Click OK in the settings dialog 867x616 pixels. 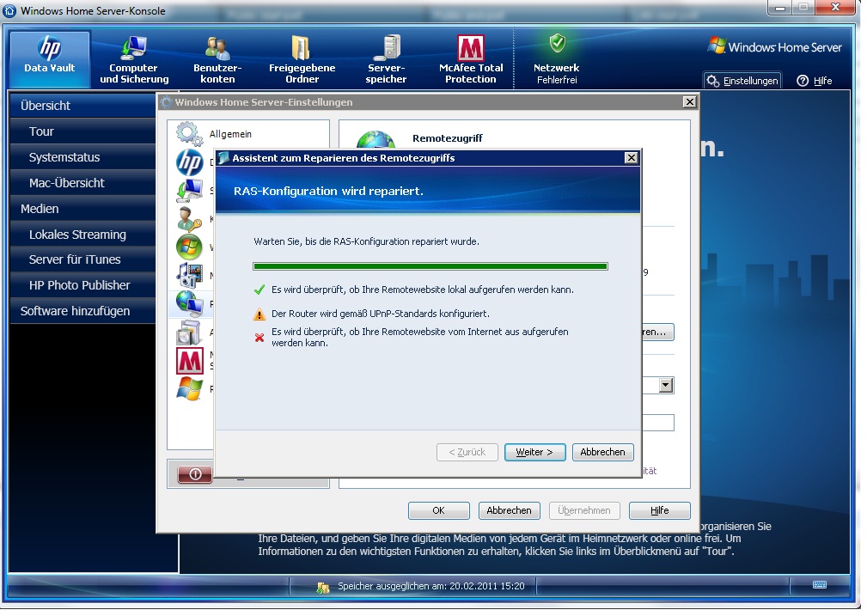438,510
